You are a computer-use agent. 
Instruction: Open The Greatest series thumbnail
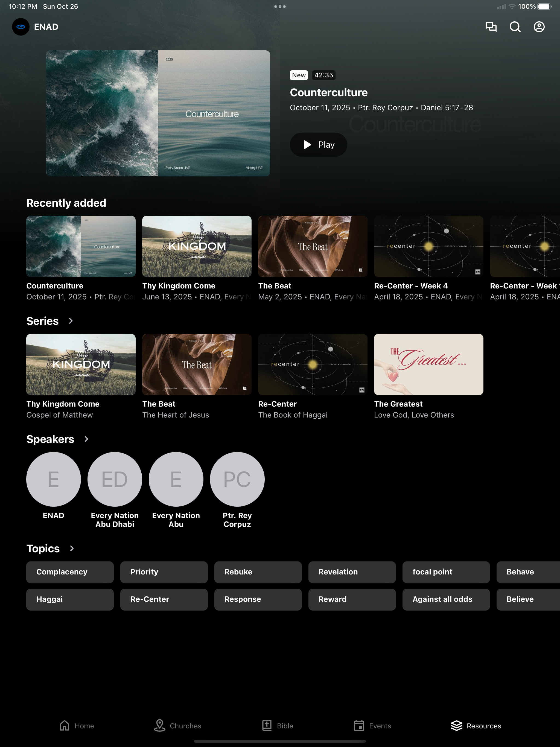click(428, 364)
